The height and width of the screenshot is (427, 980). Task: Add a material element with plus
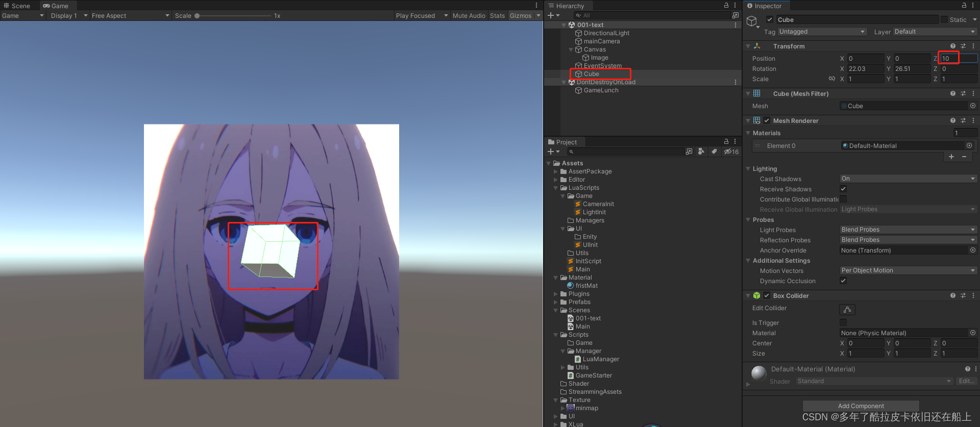pyautogui.click(x=951, y=157)
